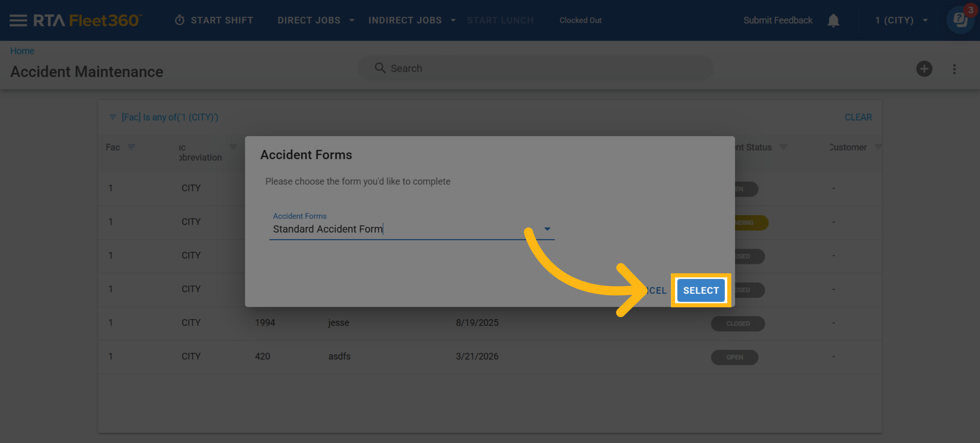980x443 pixels.
Task: Click the Fac column filter icon
Action: coord(131,147)
